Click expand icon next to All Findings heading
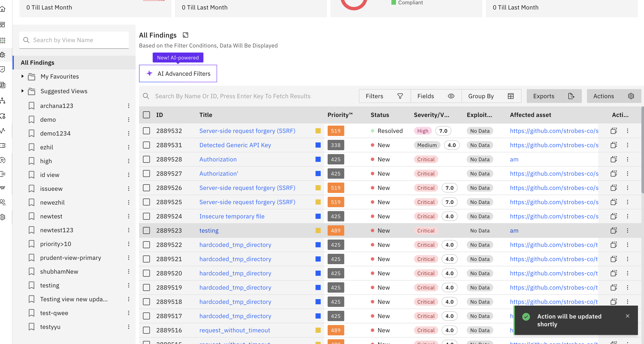The width and height of the screenshot is (644, 344). [x=185, y=35]
